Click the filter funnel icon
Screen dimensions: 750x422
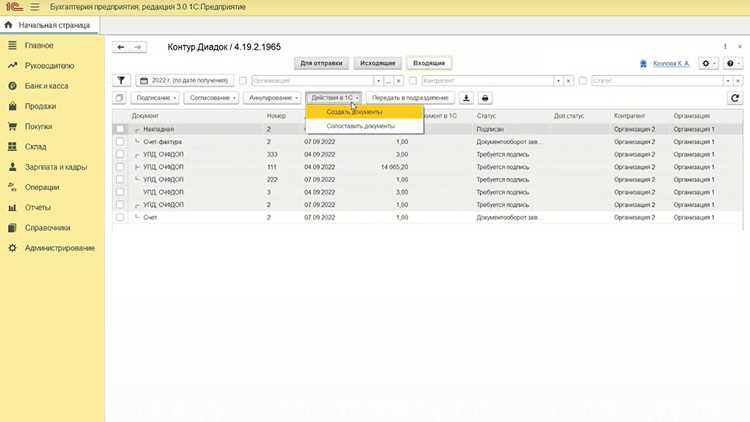(x=121, y=80)
